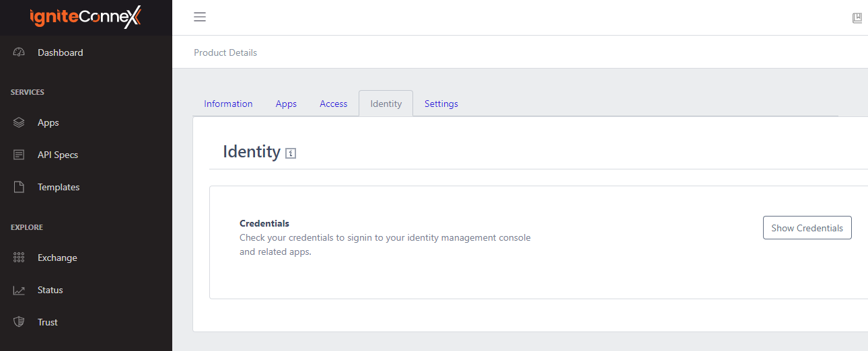The image size is (868, 351).
Task: Select the Identity tab
Action: (386, 104)
